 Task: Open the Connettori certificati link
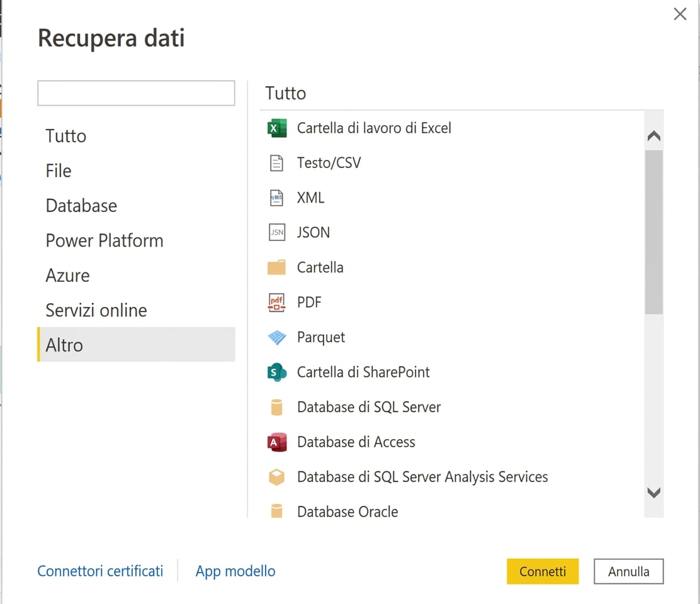101,571
